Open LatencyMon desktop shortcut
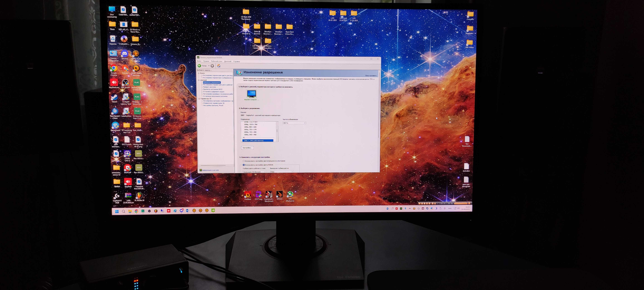 (x=126, y=112)
